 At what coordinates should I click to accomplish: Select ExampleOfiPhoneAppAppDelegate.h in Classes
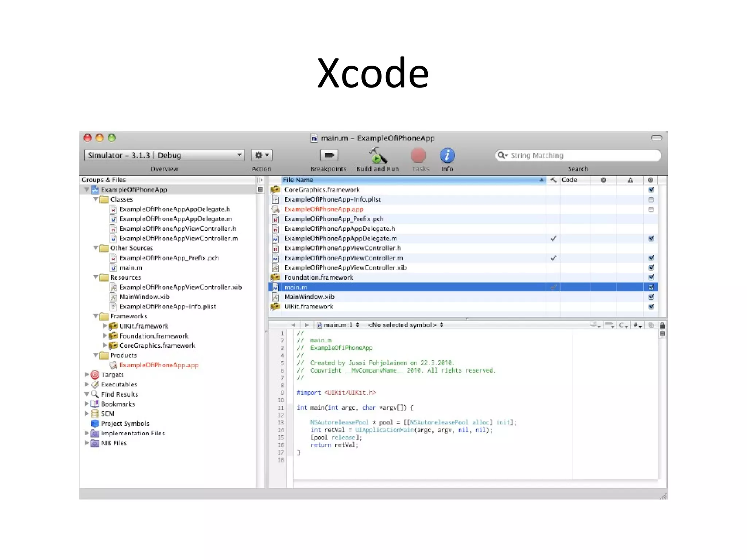tap(175, 209)
